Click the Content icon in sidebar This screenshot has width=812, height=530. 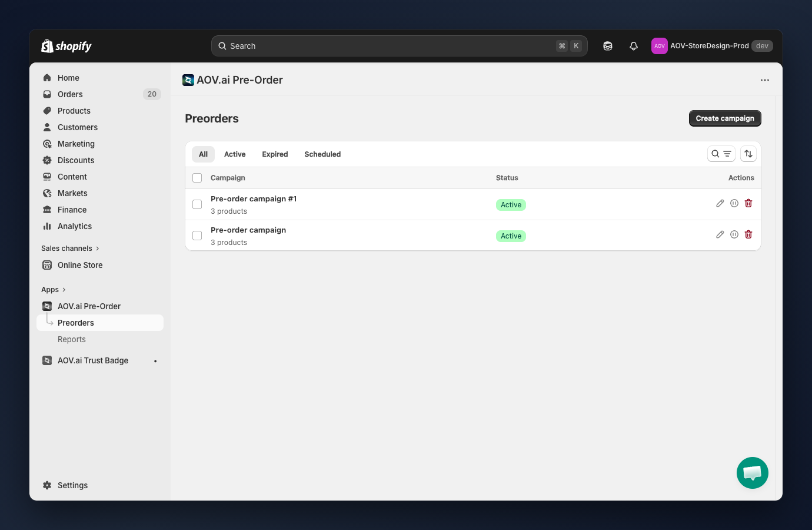click(x=47, y=177)
